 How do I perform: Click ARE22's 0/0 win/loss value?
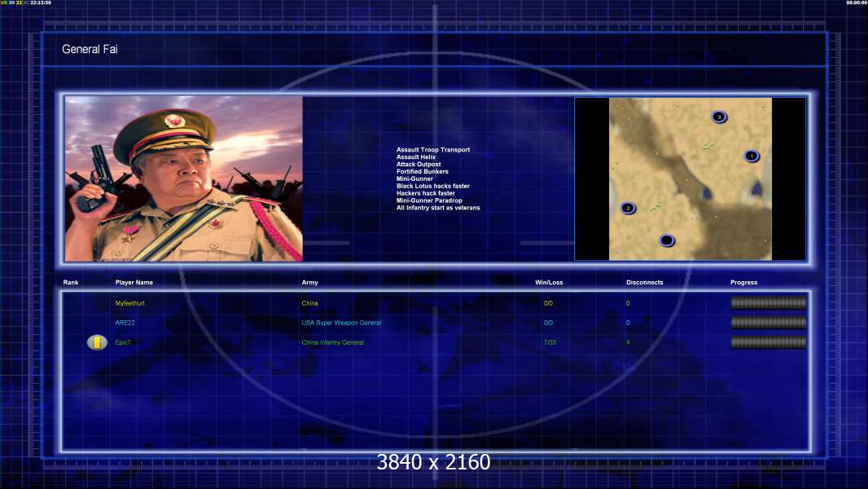coord(548,323)
